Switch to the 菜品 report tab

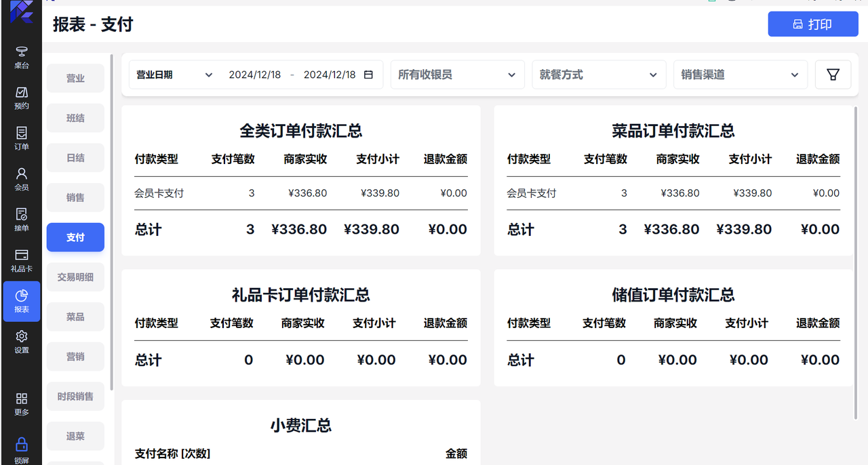tap(75, 317)
